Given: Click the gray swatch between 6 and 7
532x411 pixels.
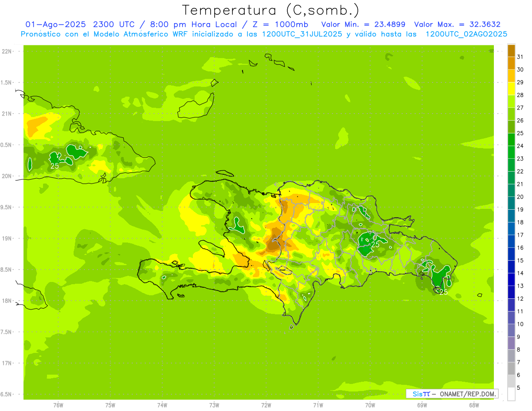Looking at the screenshot, I should (x=511, y=368).
